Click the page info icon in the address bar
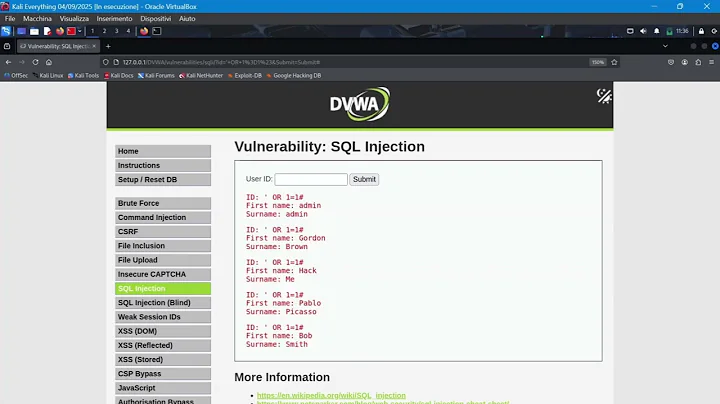The width and height of the screenshot is (720, 404). click(x=116, y=62)
